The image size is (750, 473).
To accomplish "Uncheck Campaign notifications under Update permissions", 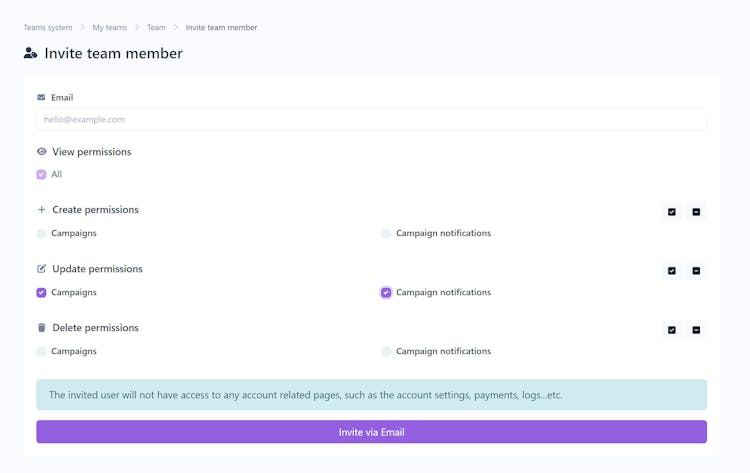I will [386, 292].
